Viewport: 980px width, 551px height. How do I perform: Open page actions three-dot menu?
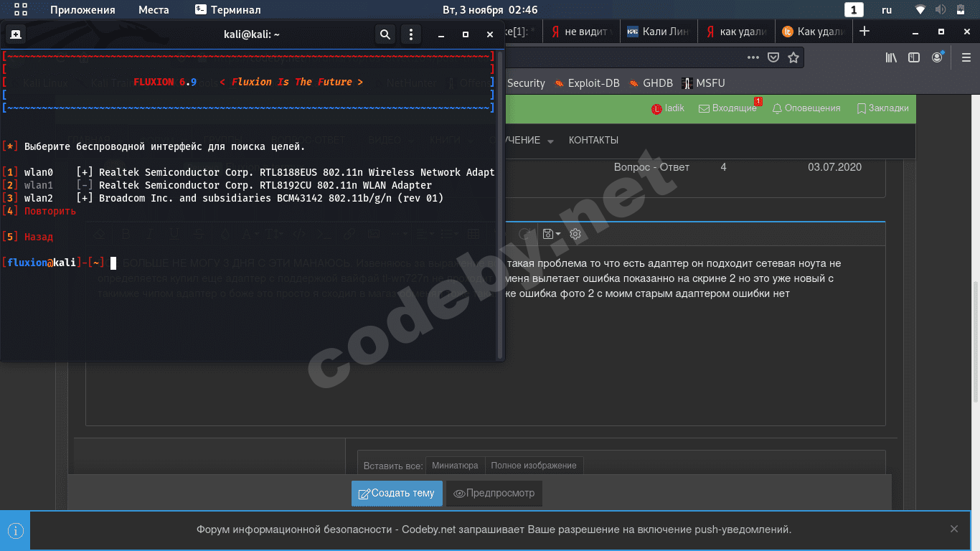click(753, 57)
